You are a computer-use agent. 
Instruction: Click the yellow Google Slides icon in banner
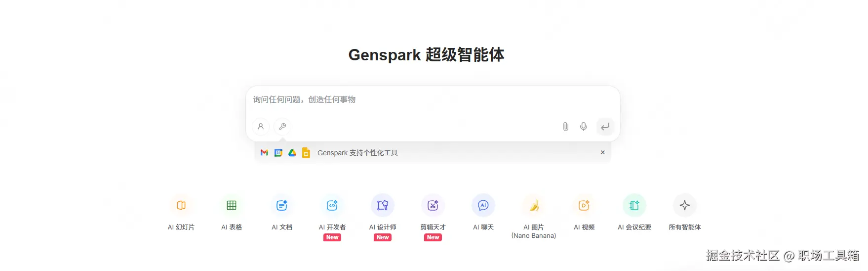tap(306, 153)
